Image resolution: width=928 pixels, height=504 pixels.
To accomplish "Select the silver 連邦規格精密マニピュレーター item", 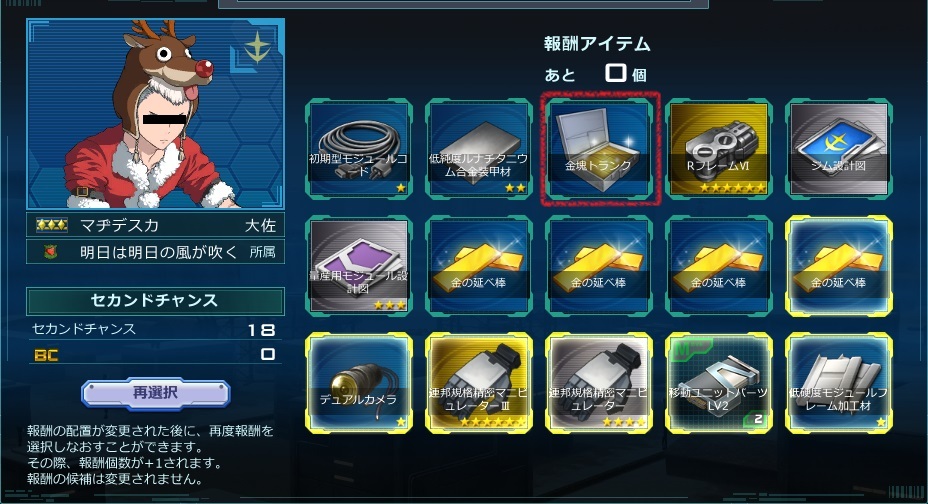I will coord(599,383).
